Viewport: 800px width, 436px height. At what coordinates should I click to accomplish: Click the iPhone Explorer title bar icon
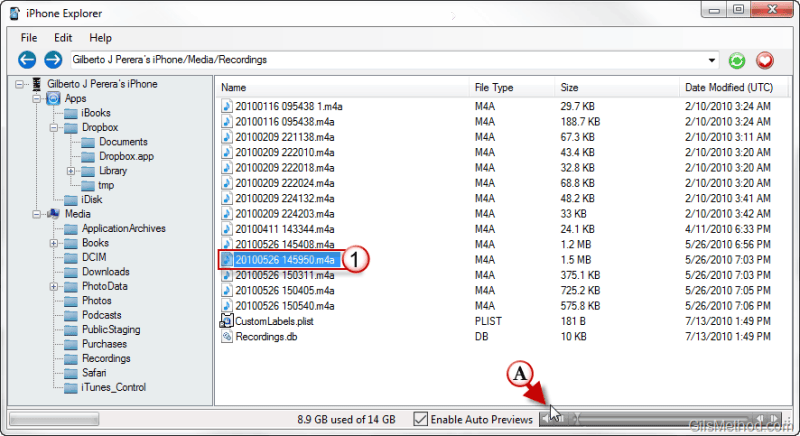click(x=15, y=13)
